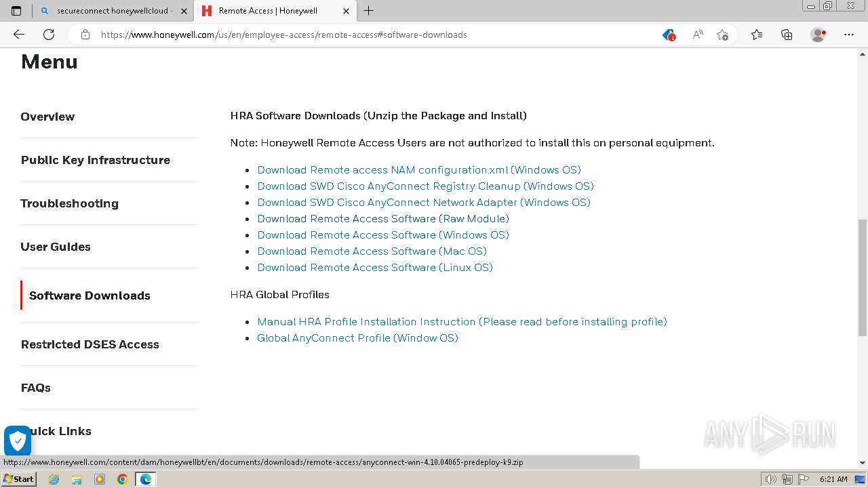This screenshot has height=488, width=868.
Task: Open the Troubleshooting menu item
Action: pos(69,203)
